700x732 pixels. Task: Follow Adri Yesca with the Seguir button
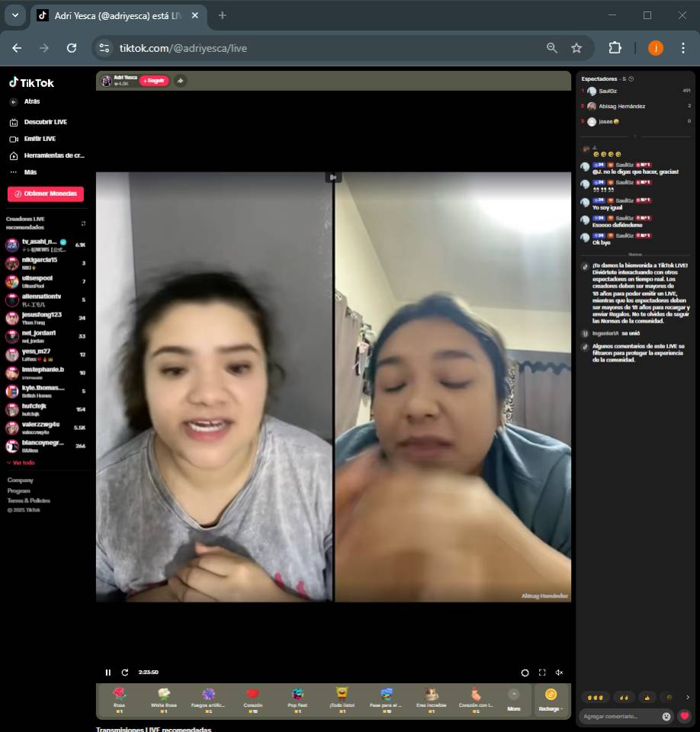coord(154,81)
